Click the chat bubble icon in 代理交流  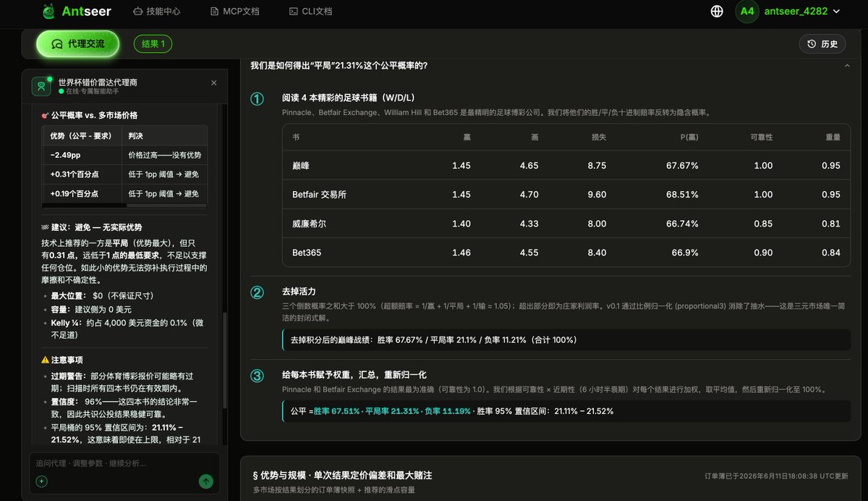pos(56,44)
